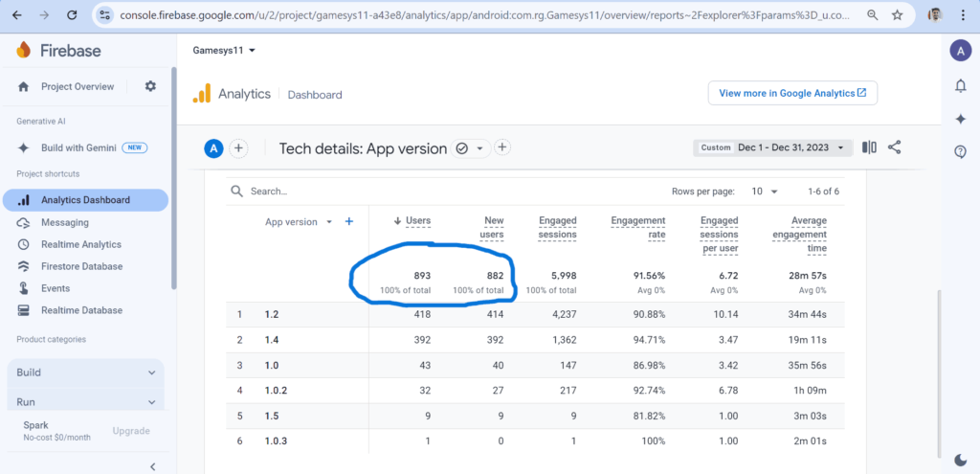The height and width of the screenshot is (474, 980).
Task: Click View more in Google Analytics
Action: [x=792, y=93]
